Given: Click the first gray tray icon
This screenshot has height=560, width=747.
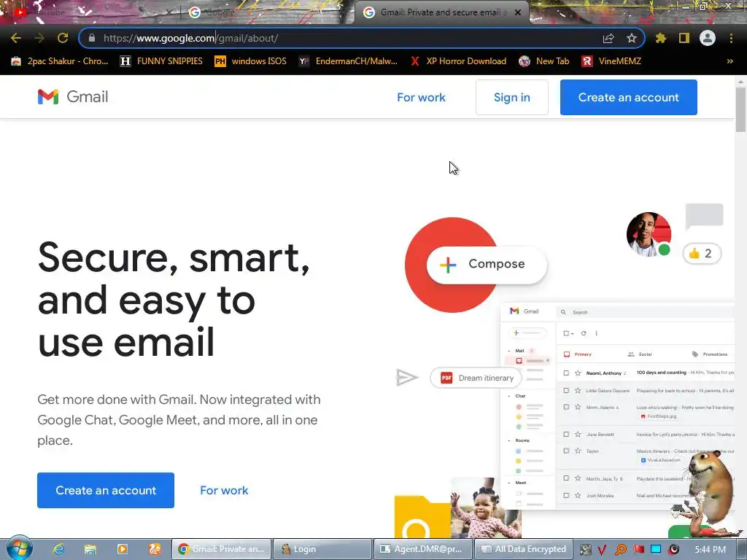Looking at the screenshot, I should [x=586, y=550].
